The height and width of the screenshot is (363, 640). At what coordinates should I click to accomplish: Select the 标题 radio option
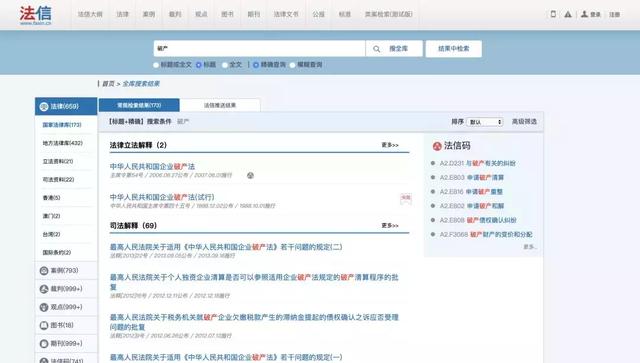199,65
